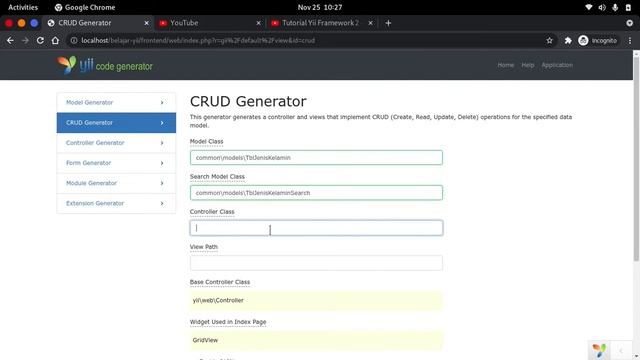This screenshot has height=360, width=640.
Task: Open the Help link in header
Action: coord(528,65)
